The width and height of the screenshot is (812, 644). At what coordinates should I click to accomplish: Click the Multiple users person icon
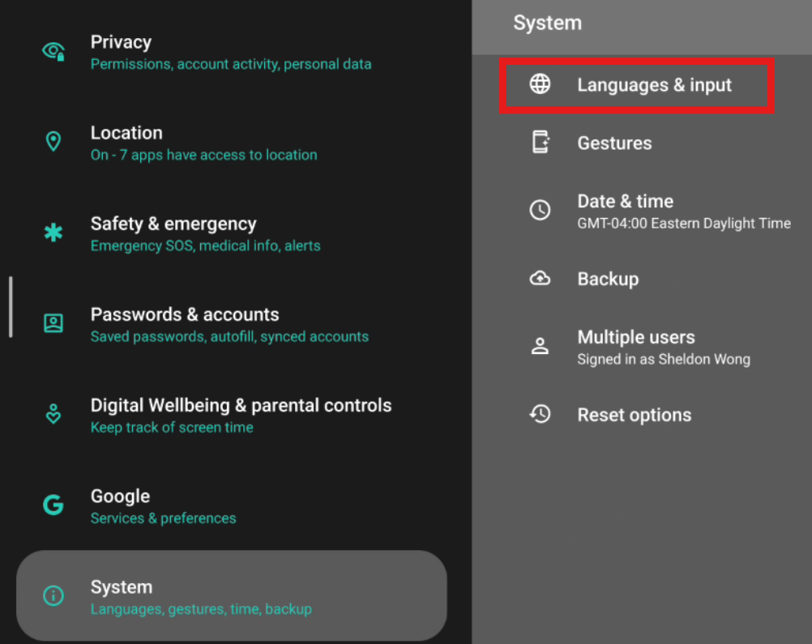tap(541, 346)
